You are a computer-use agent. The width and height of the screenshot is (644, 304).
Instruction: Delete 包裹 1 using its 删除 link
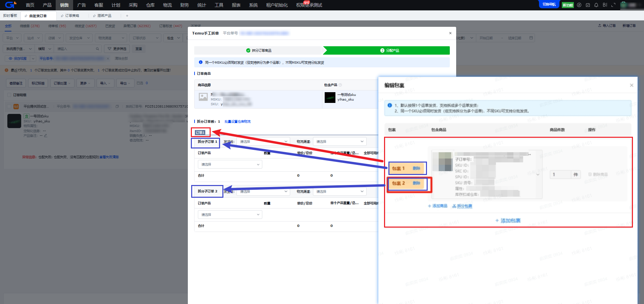(416, 168)
